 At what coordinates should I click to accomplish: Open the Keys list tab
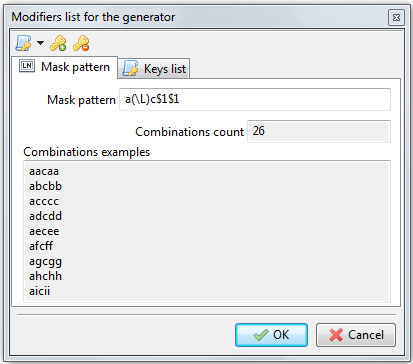[x=154, y=69]
